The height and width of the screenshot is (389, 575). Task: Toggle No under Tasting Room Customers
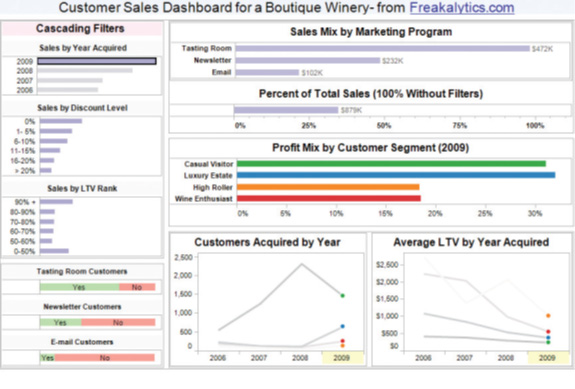tap(137, 287)
